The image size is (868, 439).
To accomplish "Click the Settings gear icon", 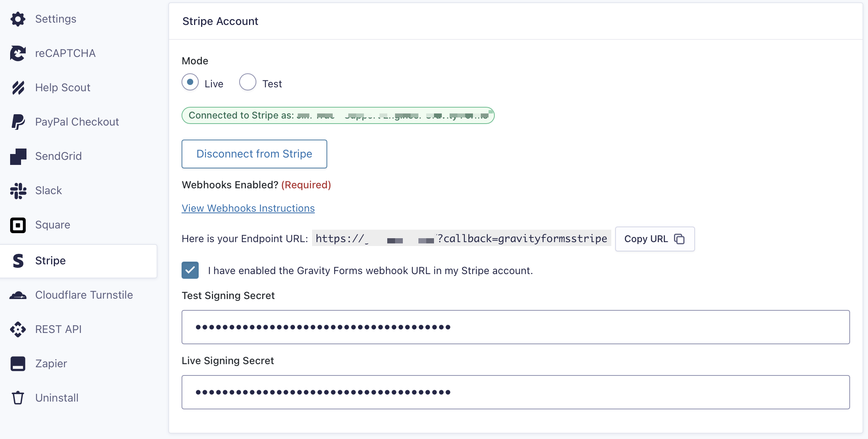I will (18, 19).
